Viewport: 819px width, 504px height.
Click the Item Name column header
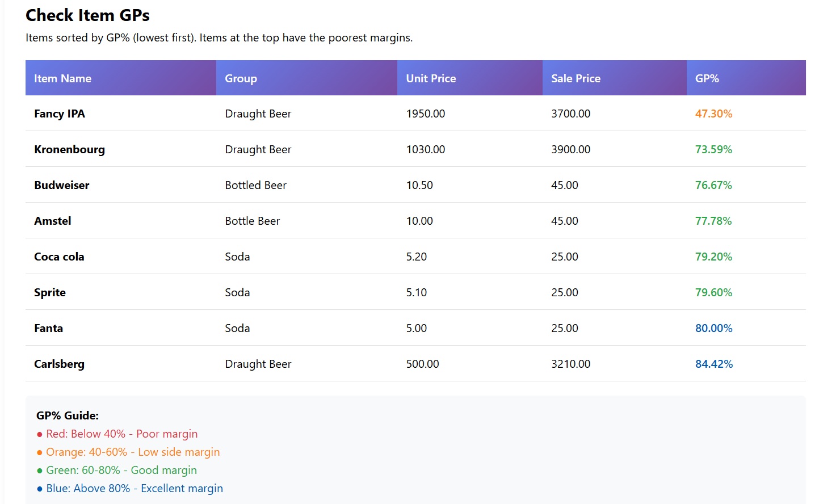pos(62,78)
